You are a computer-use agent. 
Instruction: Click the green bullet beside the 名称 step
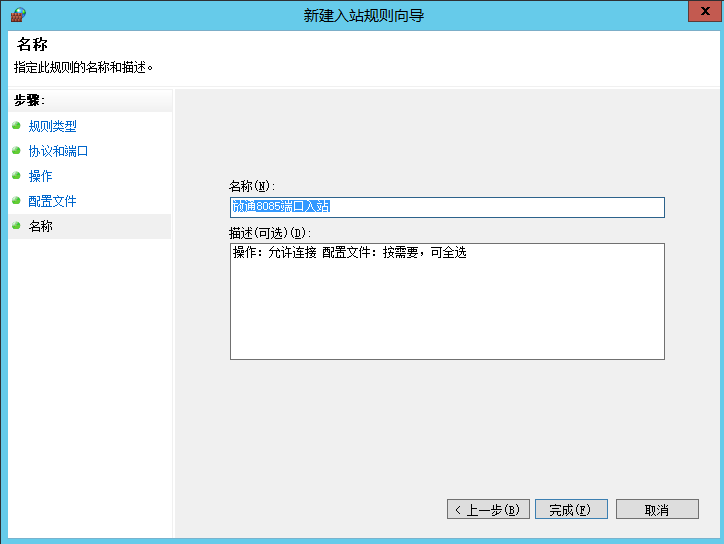coord(17,226)
